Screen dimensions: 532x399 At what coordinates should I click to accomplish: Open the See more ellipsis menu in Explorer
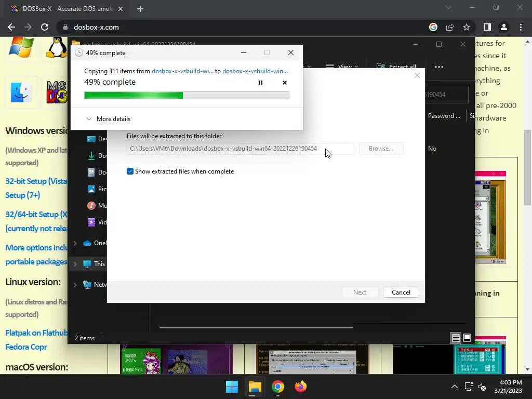point(438,67)
